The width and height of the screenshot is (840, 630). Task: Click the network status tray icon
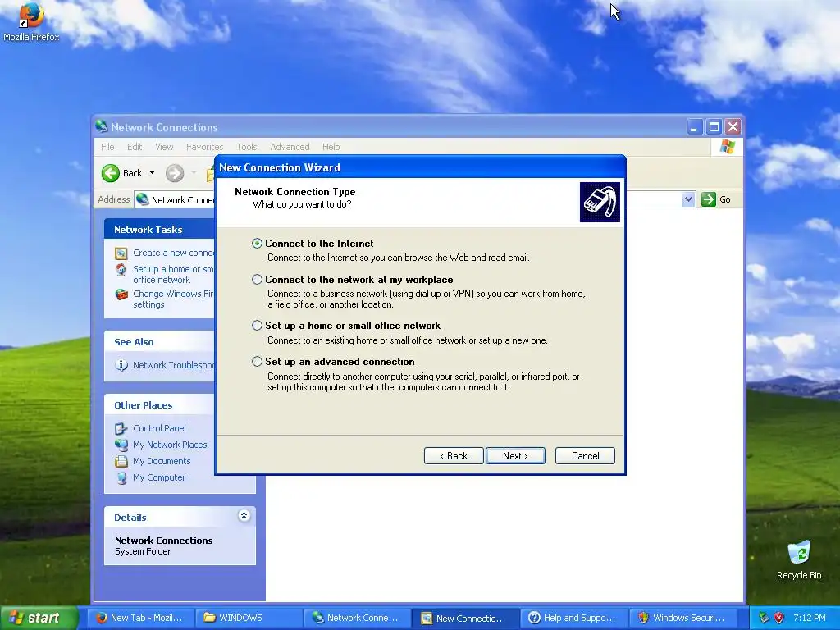pyautogui.click(x=764, y=618)
